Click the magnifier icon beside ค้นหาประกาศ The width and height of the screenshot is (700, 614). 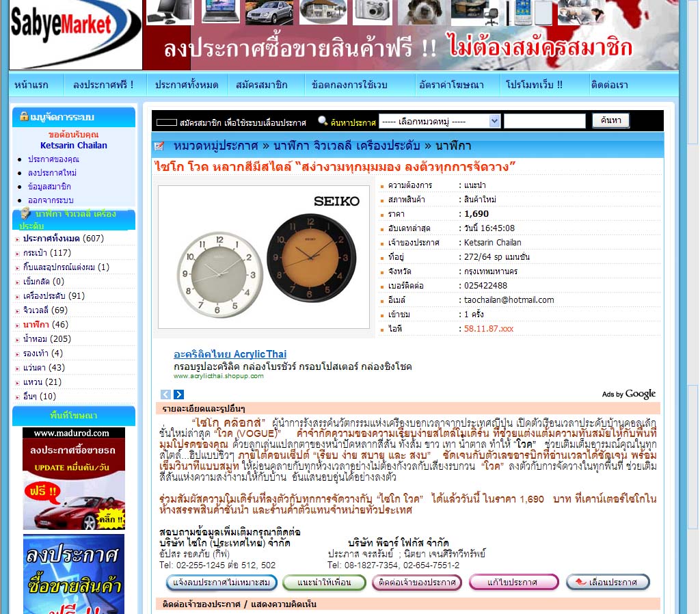coord(323,120)
